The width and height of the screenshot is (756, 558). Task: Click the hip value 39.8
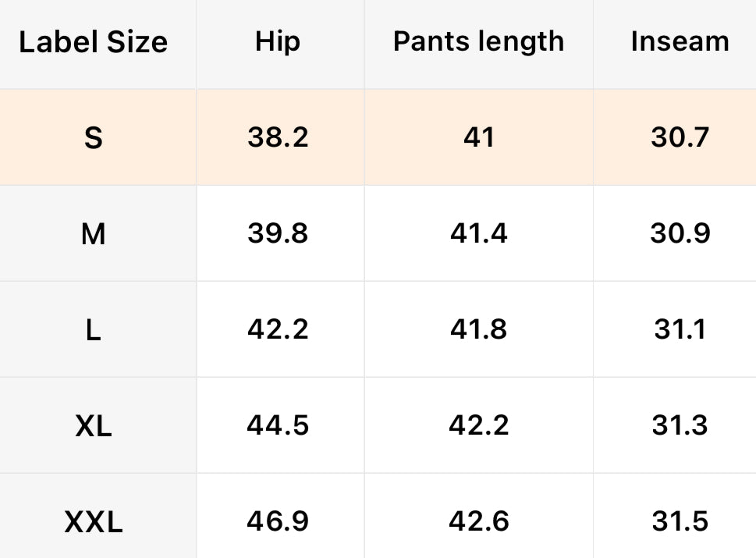(x=278, y=233)
